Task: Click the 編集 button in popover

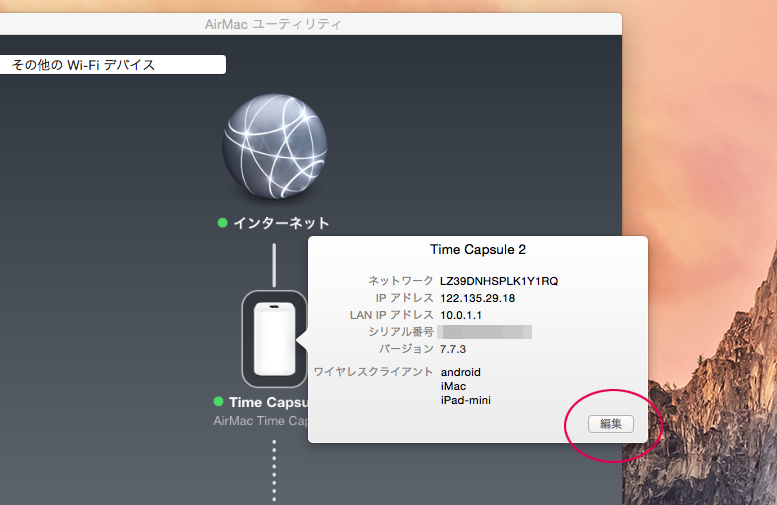Action: 610,424
